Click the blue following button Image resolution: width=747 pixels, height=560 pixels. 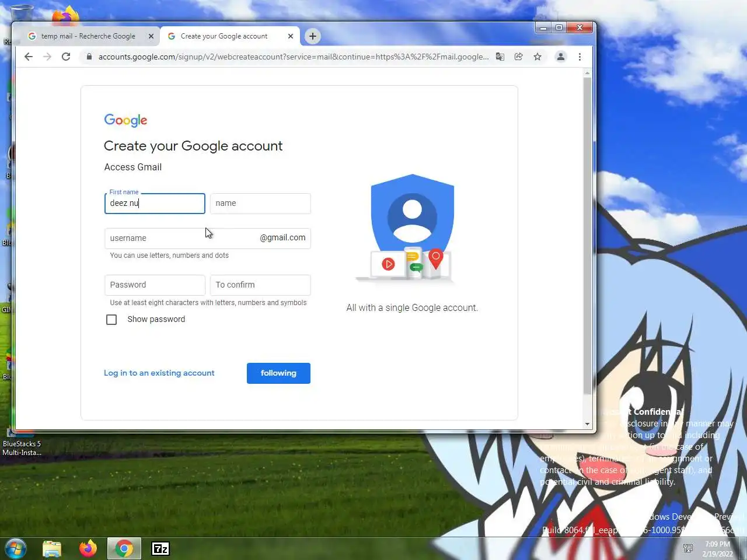coord(278,373)
